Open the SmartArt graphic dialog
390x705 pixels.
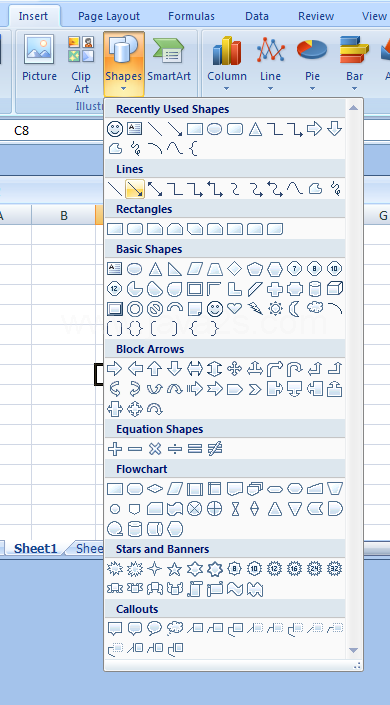[169, 60]
